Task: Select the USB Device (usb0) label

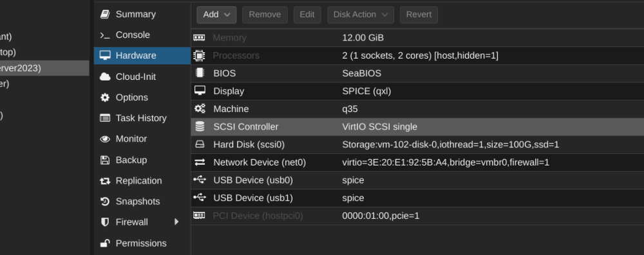Action: tap(253, 180)
